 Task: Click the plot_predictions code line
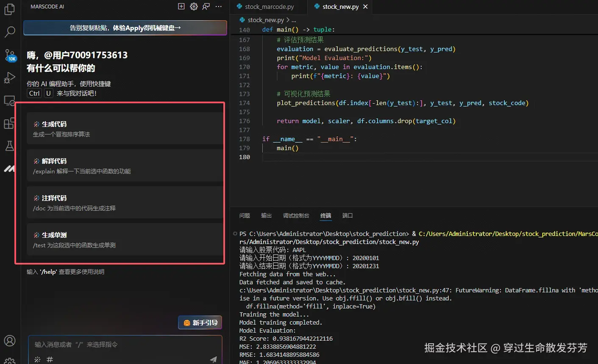(x=403, y=103)
